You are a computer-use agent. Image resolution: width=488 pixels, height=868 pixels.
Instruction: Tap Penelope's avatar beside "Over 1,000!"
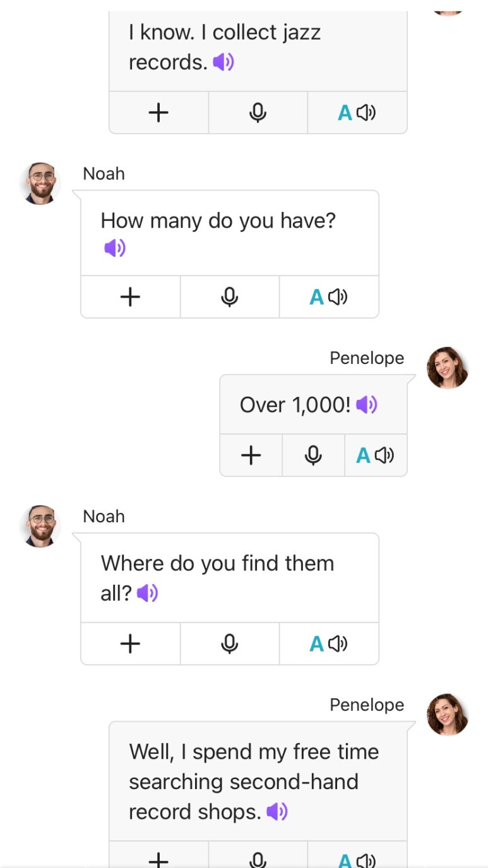[x=447, y=367]
